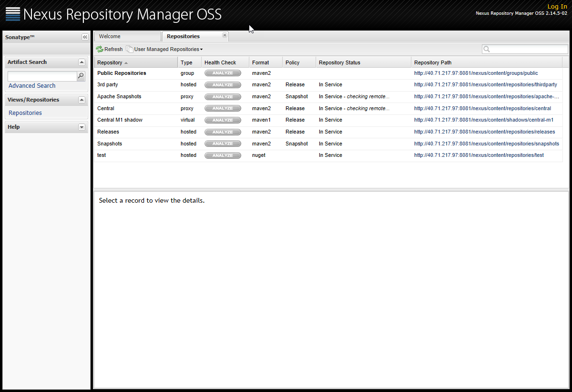572x392 pixels.
Task: Open the repositories/thirdparty path link
Action: [x=485, y=85]
